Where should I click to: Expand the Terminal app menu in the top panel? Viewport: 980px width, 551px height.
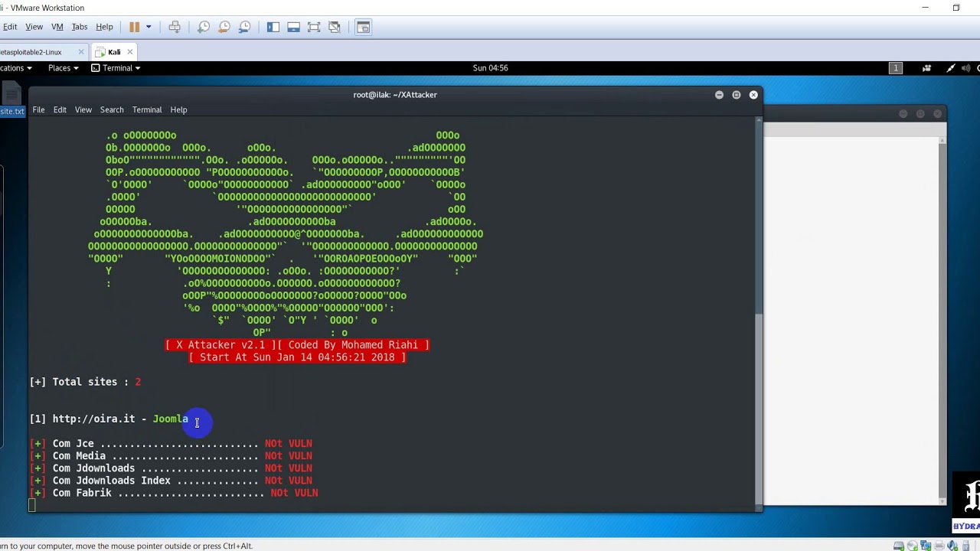coord(116,68)
